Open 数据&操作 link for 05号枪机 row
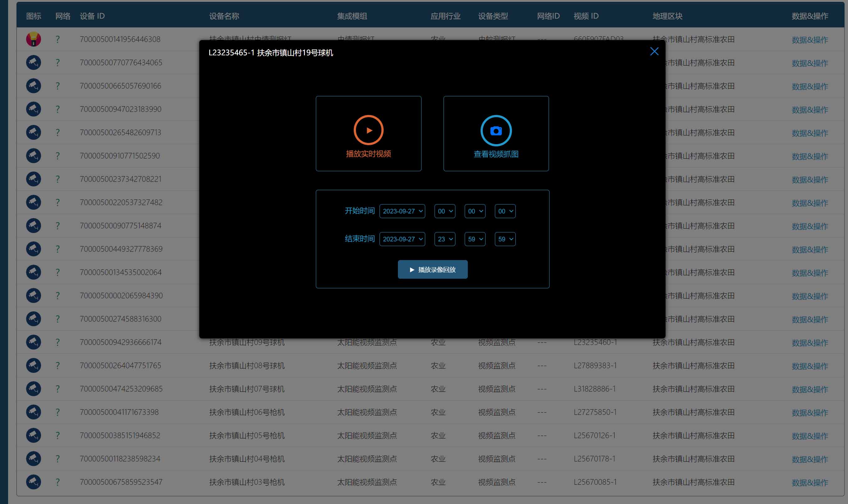 (809, 436)
